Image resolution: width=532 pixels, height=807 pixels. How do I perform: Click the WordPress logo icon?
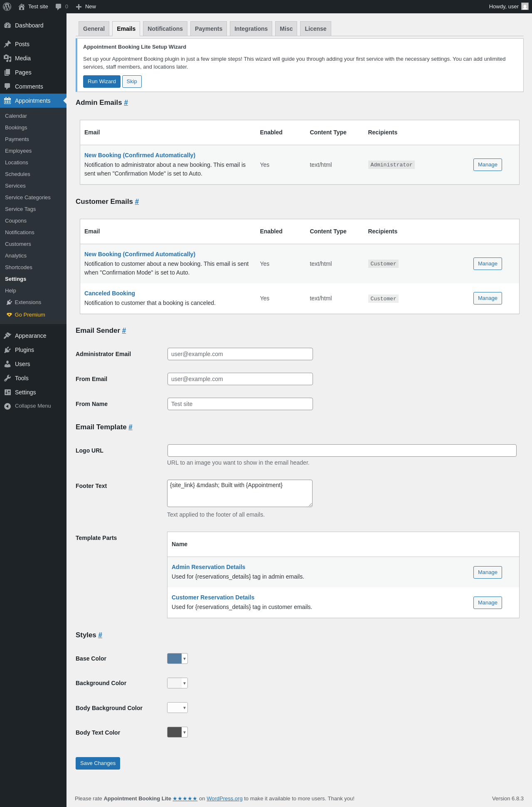pyautogui.click(x=7, y=7)
